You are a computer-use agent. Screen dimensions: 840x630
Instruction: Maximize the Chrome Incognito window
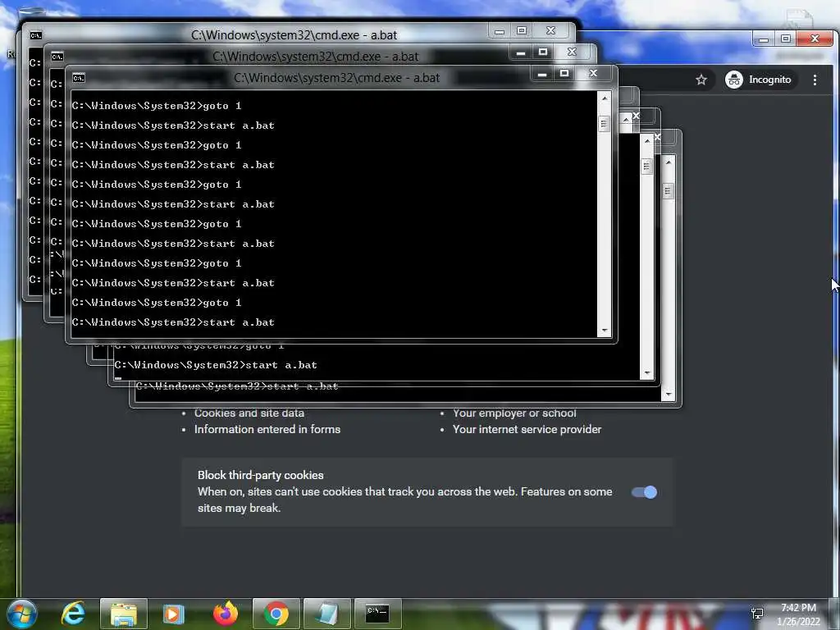(786, 39)
